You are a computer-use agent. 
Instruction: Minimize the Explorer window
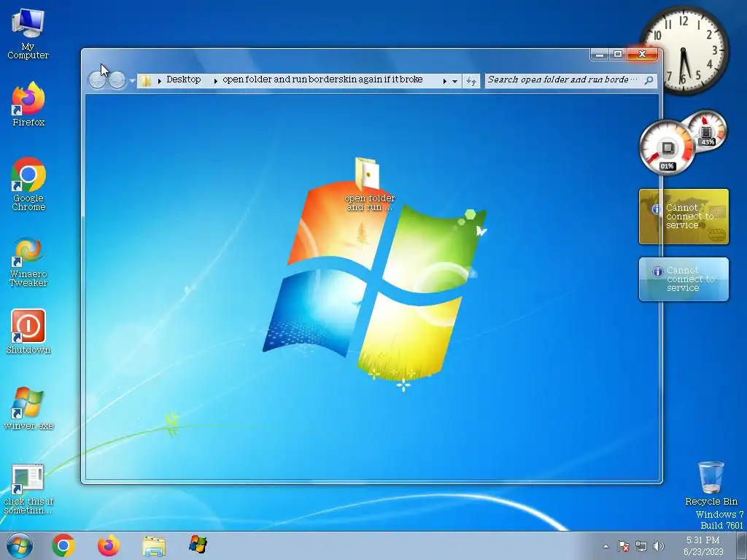point(600,54)
